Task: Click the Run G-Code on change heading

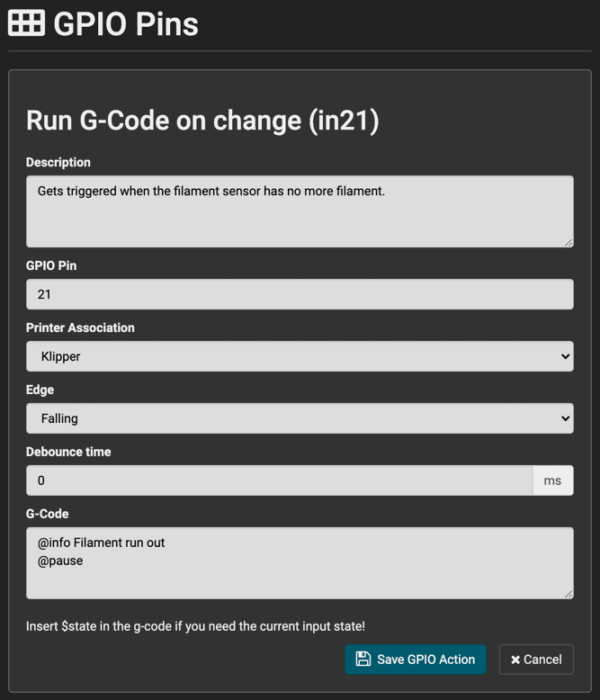Action: [x=202, y=121]
